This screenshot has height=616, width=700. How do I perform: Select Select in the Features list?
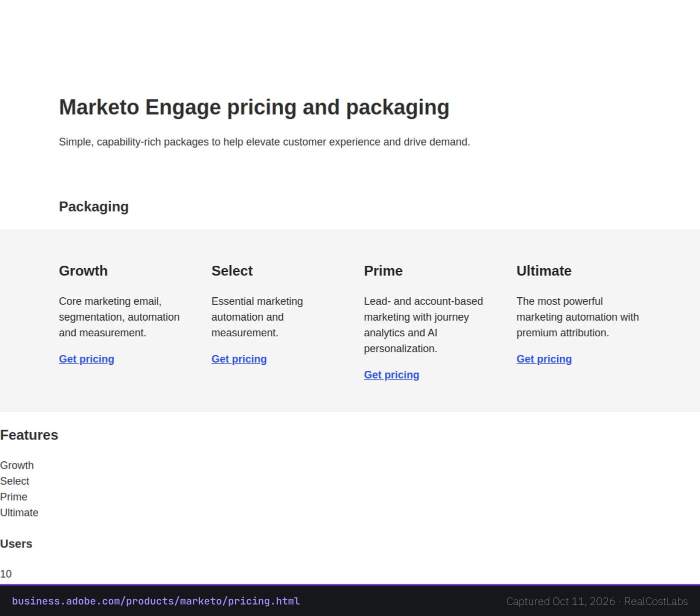tap(14, 481)
